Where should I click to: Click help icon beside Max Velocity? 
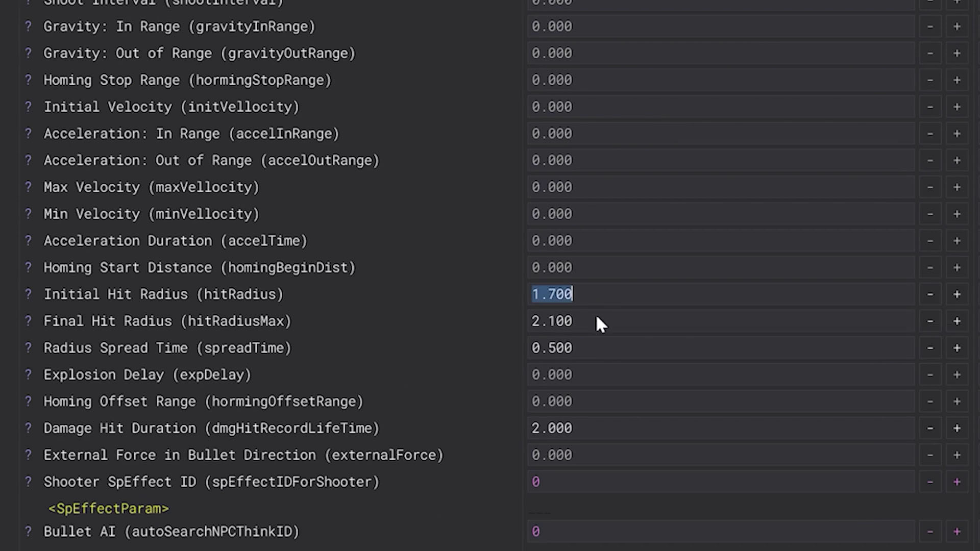pyautogui.click(x=29, y=187)
